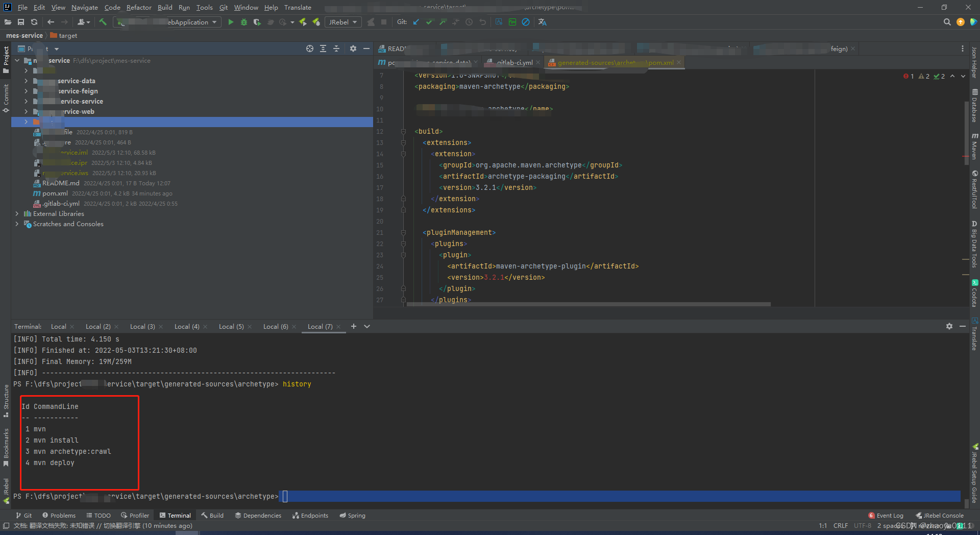Toggle the Database tool window on right

pyautogui.click(x=974, y=106)
